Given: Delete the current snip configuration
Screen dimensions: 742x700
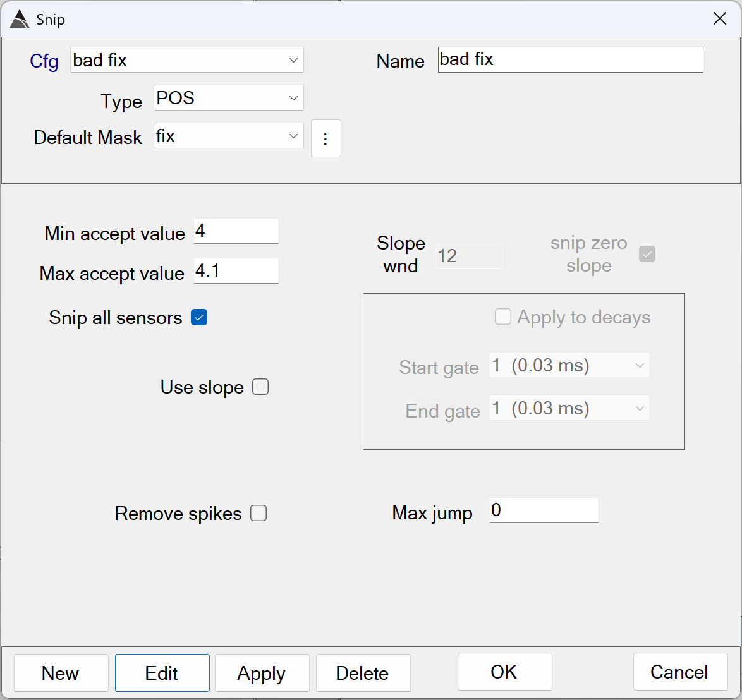Looking at the screenshot, I should [363, 673].
